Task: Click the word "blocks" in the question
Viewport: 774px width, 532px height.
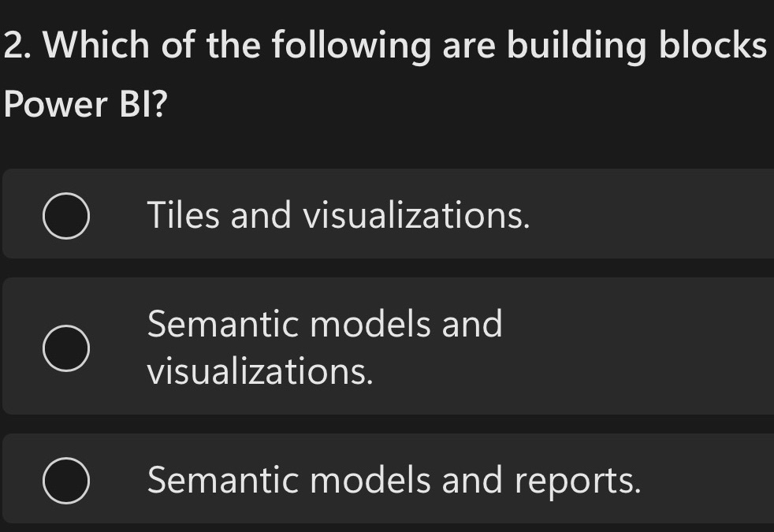Action: click(713, 47)
